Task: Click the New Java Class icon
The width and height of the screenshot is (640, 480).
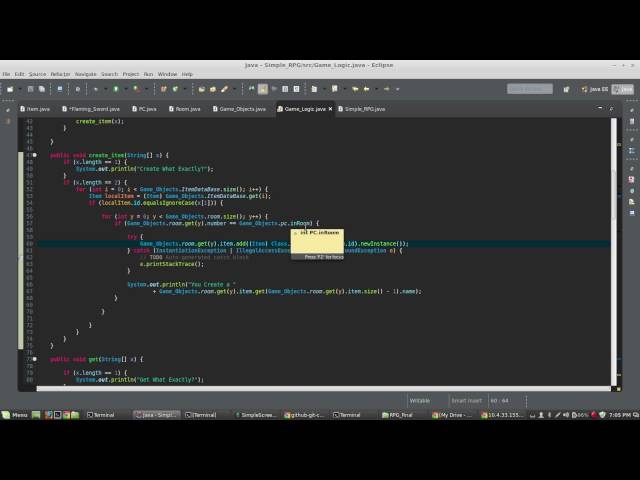Action: 176,89
